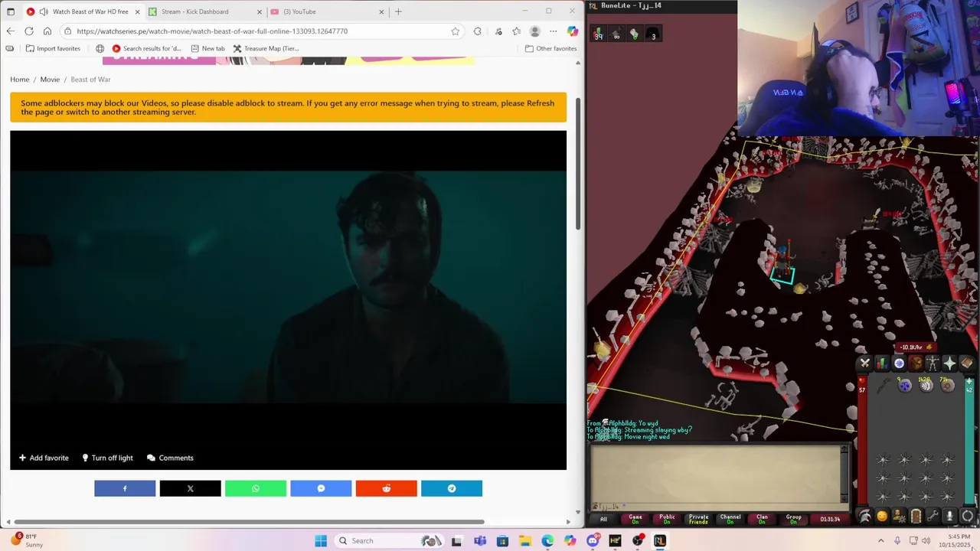
Task: Open the Logout door tab in RuneLite
Action: (x=916, y=516)
